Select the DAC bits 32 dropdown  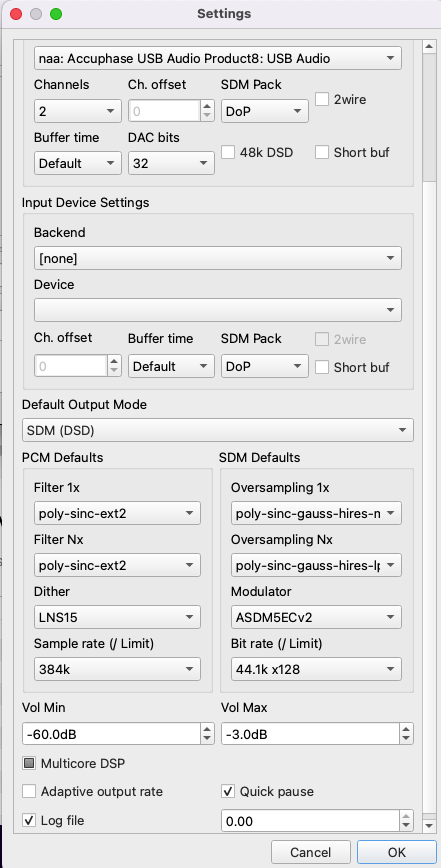point(172,163)
